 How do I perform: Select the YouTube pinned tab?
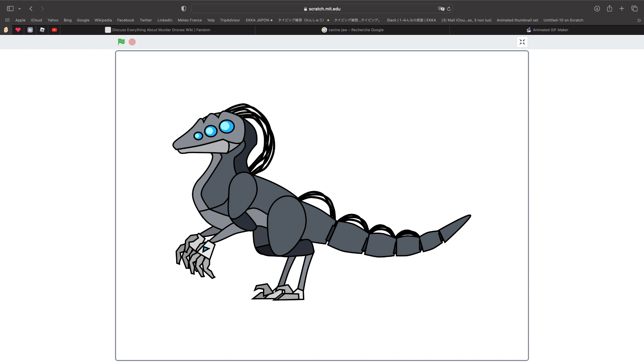[x=54, y=30]
